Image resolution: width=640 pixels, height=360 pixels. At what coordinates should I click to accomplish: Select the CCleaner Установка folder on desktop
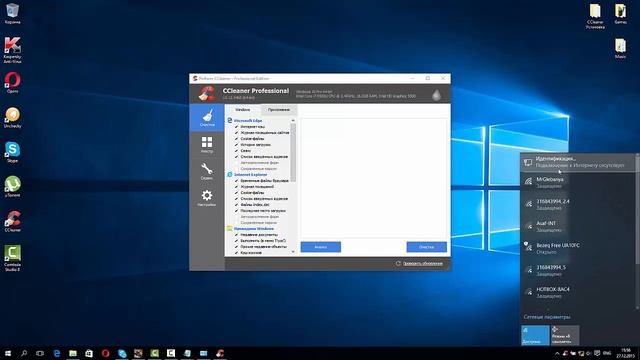pos(595,16)
